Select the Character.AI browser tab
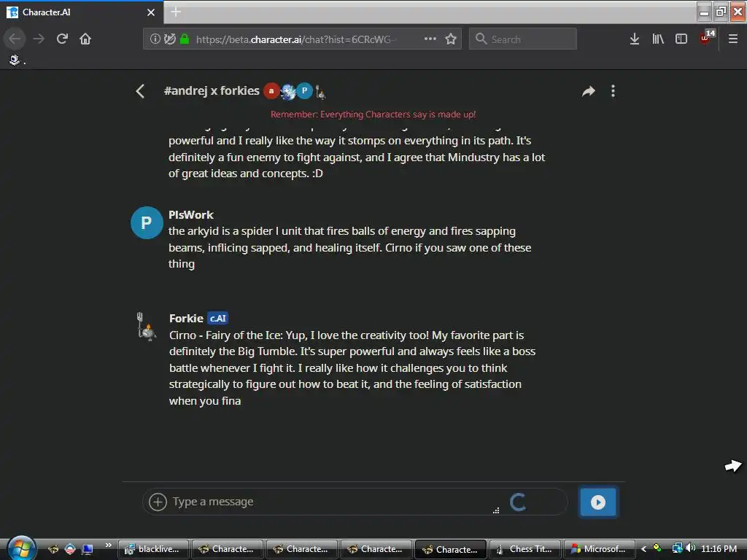747x560 pixels. coord(81,12)
